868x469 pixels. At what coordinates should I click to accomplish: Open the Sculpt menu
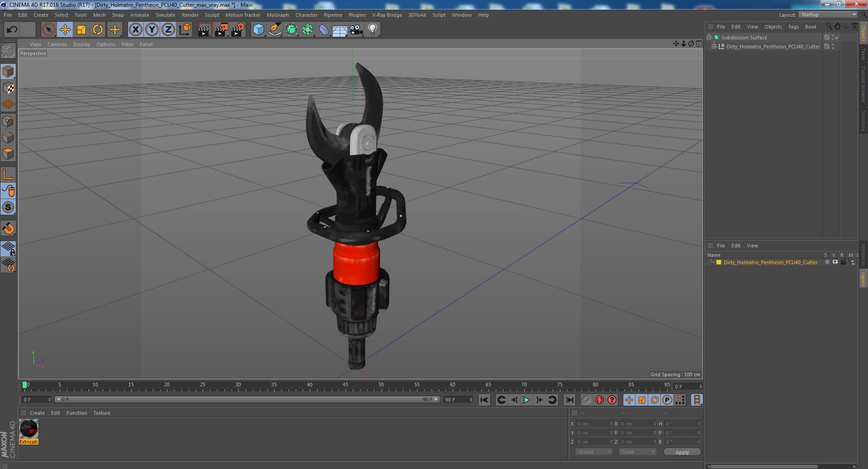212,15
